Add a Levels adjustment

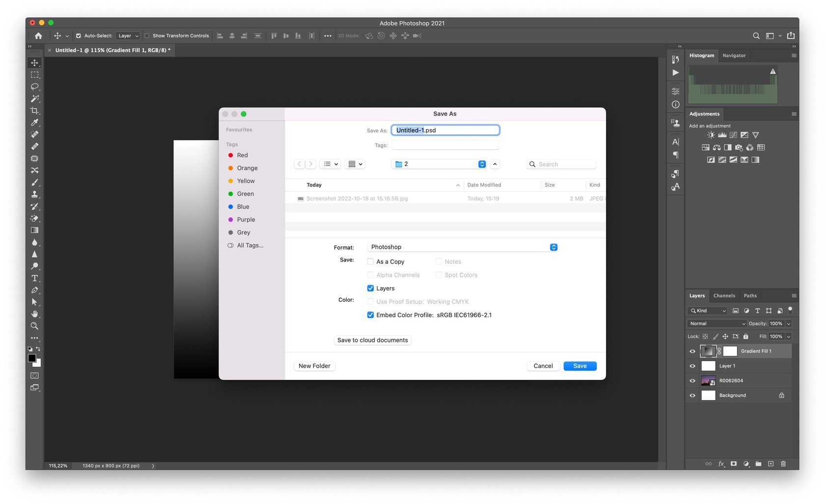[x=722, y=135]
